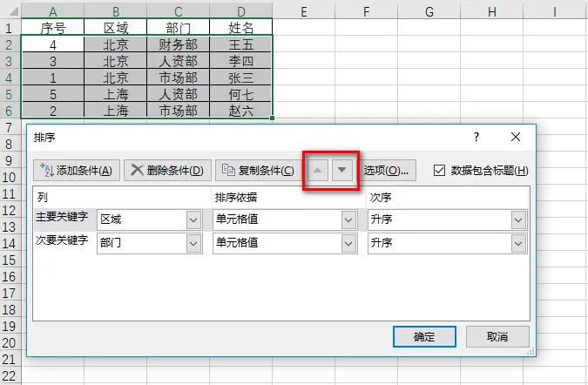Select row 1 header
588x385 pixels.
tap(10, 27)
